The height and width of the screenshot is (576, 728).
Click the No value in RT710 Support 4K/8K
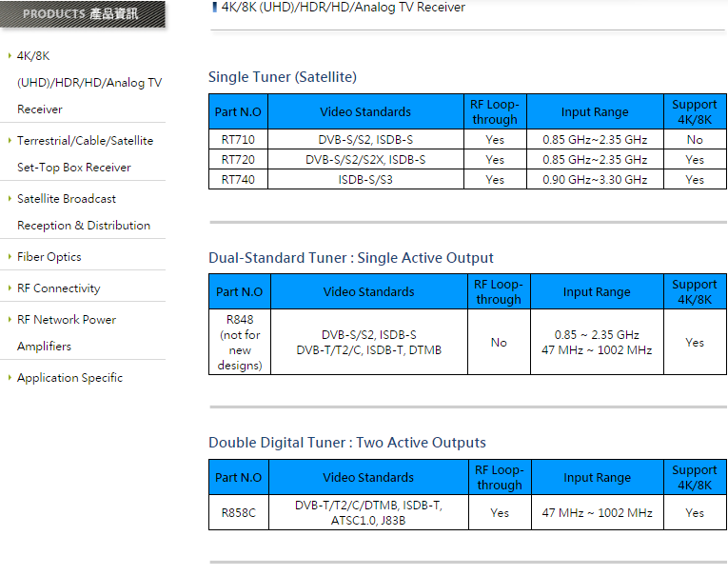point(695,139)
